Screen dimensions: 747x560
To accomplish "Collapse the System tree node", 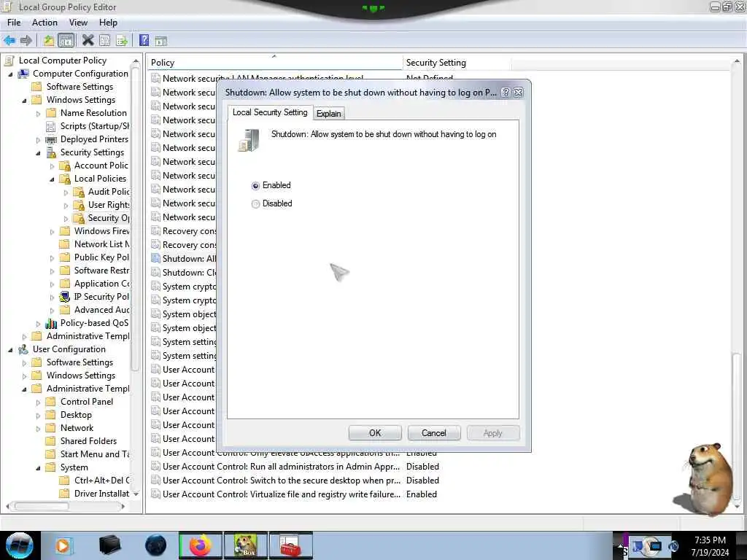I will pos(38,468).
